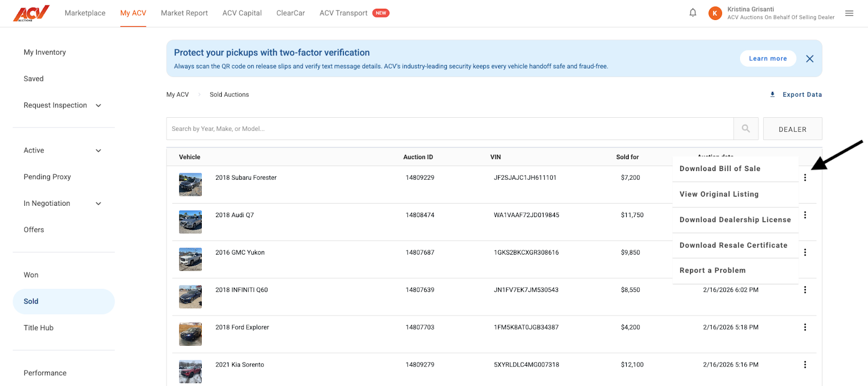Open Saved in the sidebar

34,79
